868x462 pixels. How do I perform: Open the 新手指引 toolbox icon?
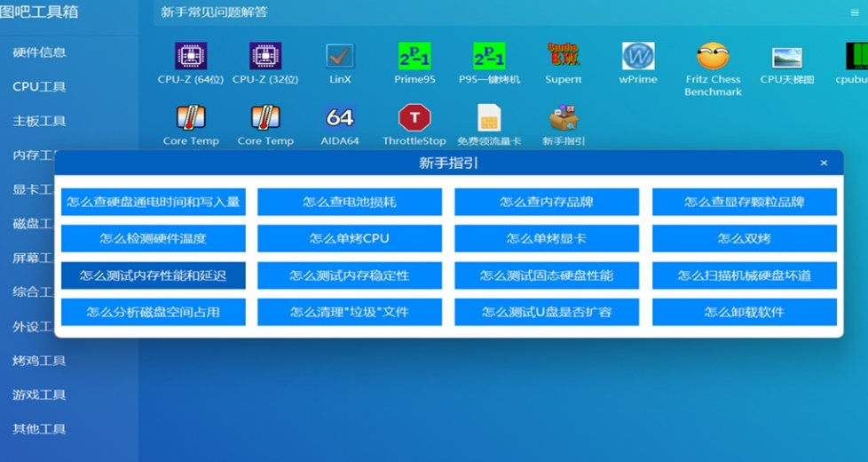[564, 117]
